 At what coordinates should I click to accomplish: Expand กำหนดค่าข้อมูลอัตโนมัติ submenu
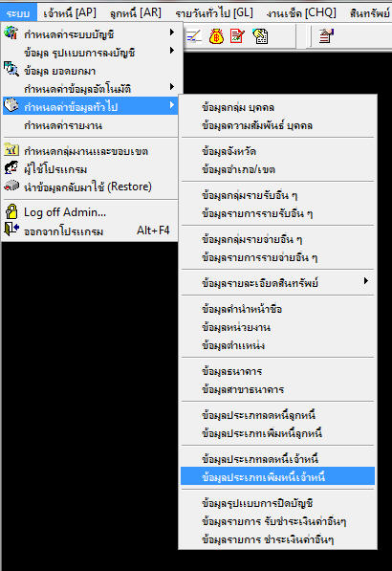point(90,89)
